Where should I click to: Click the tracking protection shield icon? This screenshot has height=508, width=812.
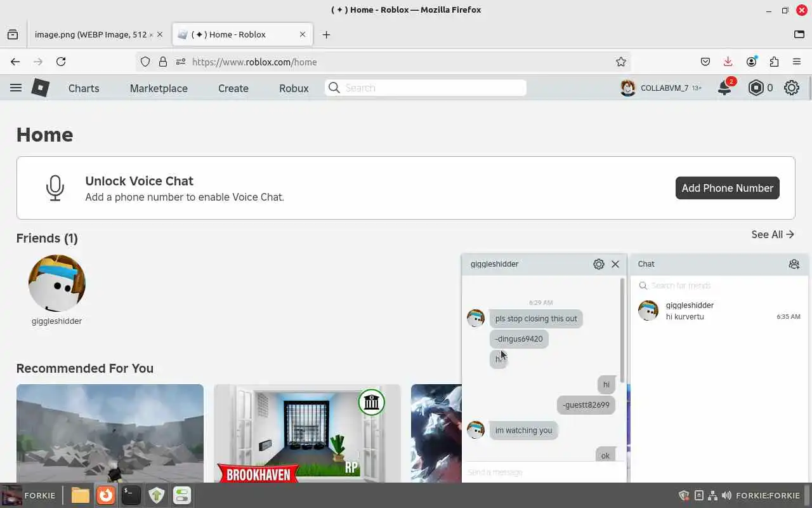[145, 62]
